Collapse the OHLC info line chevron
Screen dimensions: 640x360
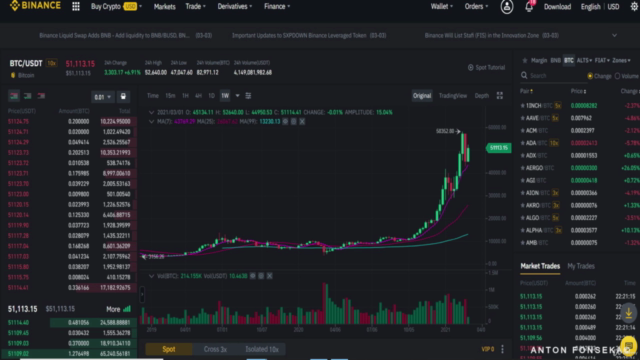coord(151,112)
